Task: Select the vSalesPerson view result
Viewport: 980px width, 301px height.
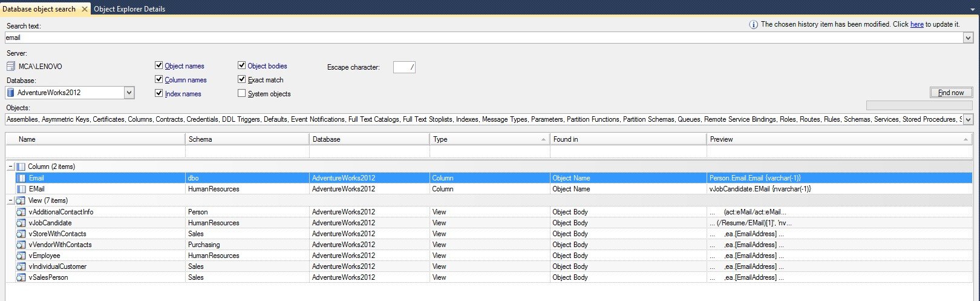Action: 494,277
